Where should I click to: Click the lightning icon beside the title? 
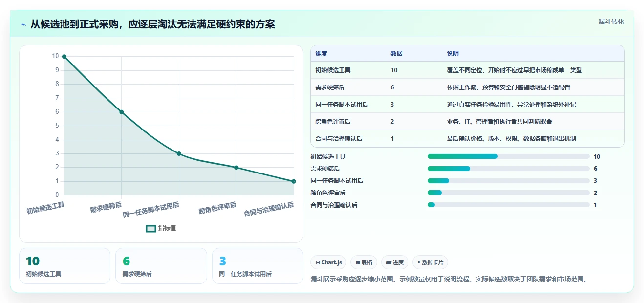pos(23,24)
